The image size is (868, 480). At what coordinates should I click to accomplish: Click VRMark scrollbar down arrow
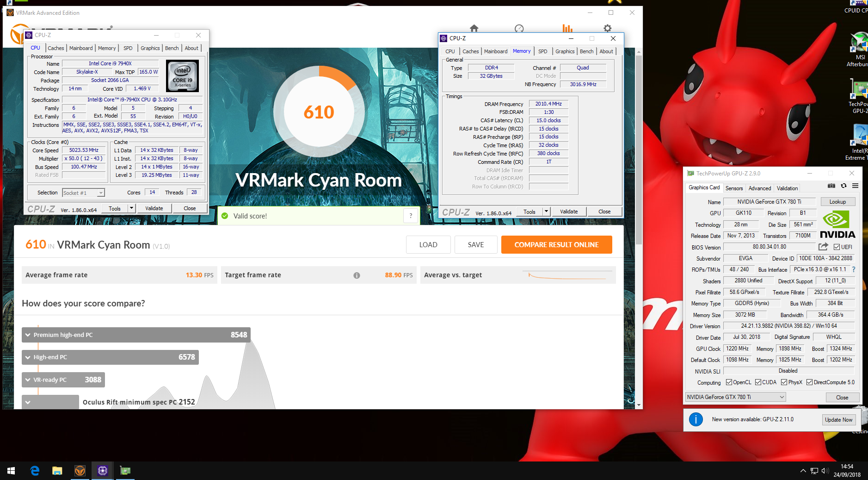639,405
